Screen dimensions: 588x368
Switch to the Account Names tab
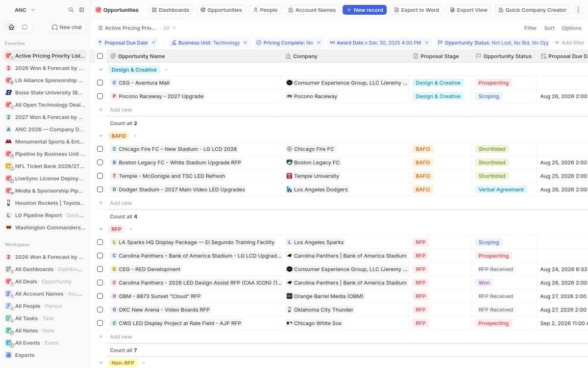click(312, 10)
